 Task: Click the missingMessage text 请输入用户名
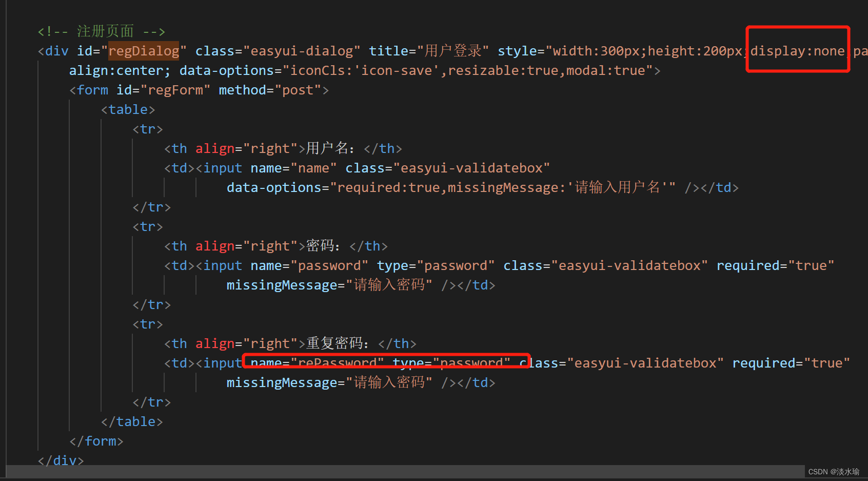point(617,187)
